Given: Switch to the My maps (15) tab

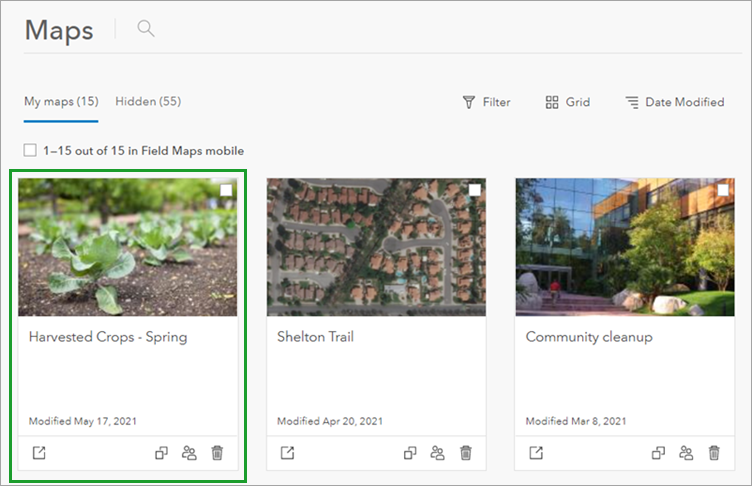Looking at the screenshot, I should (x=61, y=102).
